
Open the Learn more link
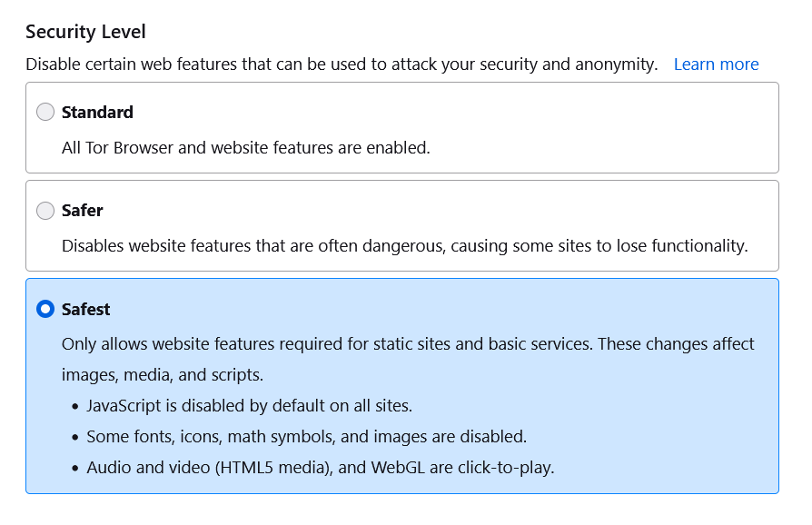point(716,64)
